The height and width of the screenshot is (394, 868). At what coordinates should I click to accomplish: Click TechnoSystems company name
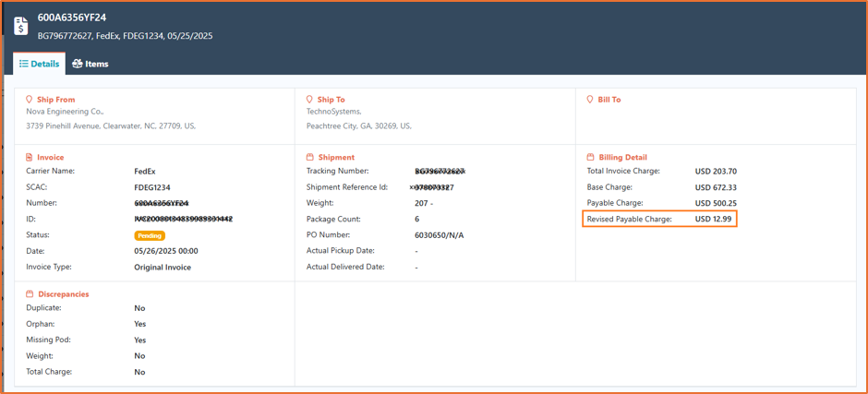(333, 112)
